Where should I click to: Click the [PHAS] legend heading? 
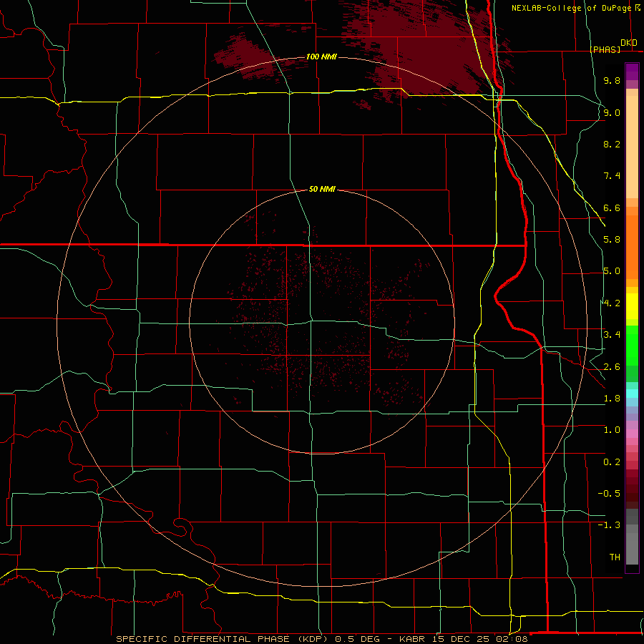point(605,49)
